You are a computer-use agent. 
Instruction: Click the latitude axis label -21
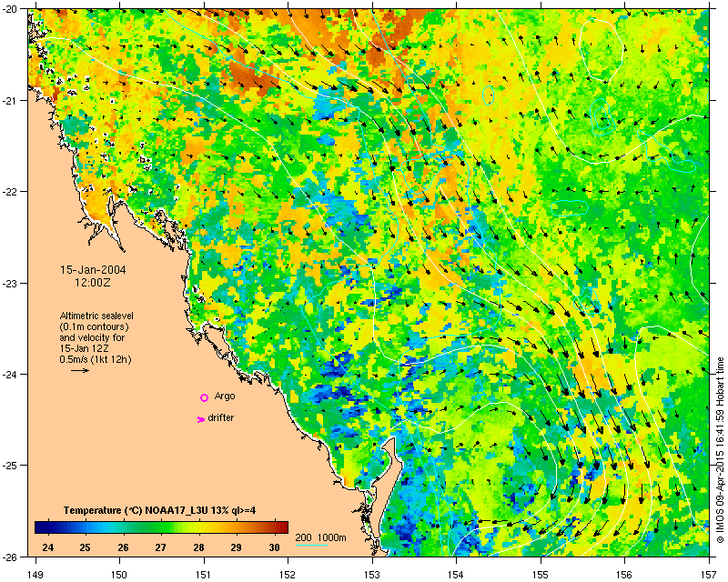[x=10, y=100]
